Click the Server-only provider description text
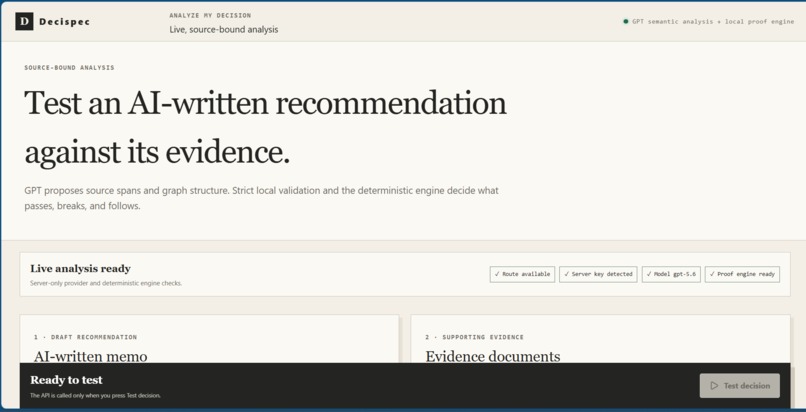The height and width of the screenshot is (412, 806). [x=106, y=283]
